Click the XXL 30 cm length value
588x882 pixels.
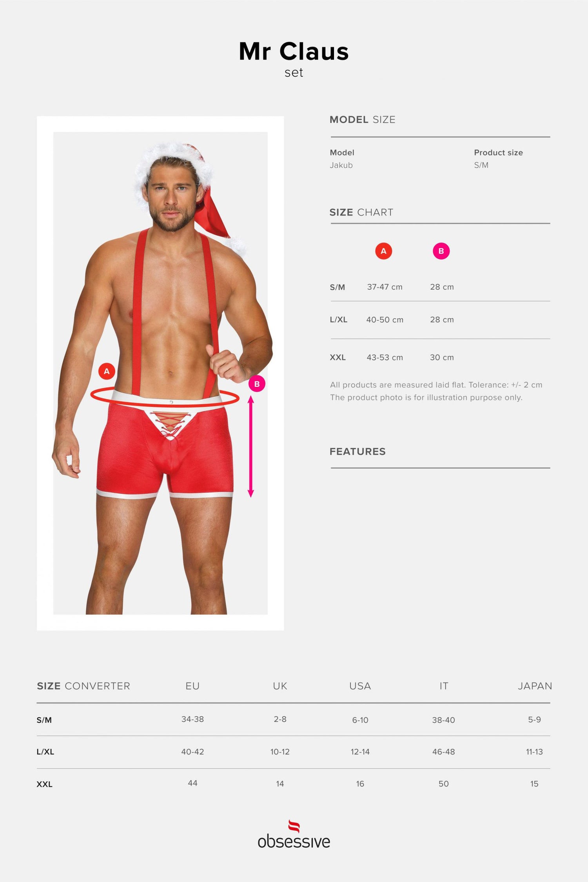coord(442,358)
